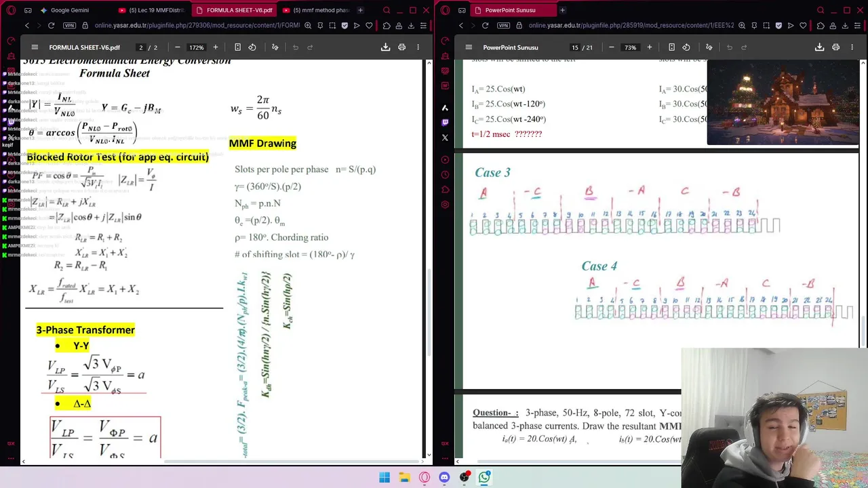Add right window page to bookmarks with heart icon
Screen dimensions: 868x488
(x=803, y=26)
